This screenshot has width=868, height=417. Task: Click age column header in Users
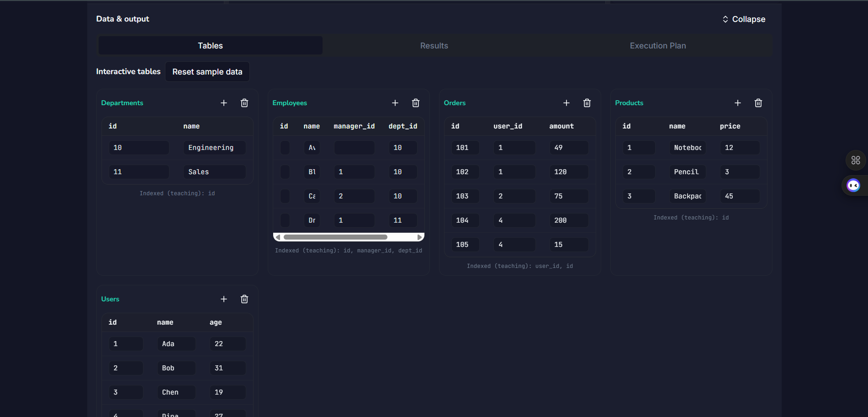[216, 322]
